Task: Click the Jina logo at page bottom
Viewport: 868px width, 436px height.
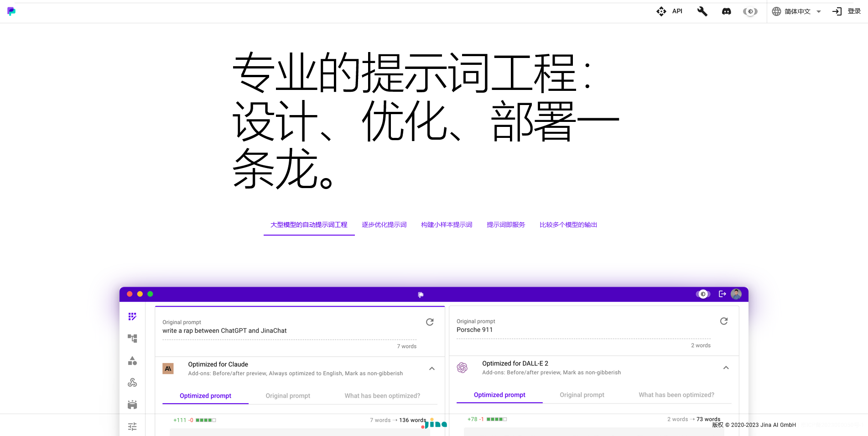Action: coord(435,424)
